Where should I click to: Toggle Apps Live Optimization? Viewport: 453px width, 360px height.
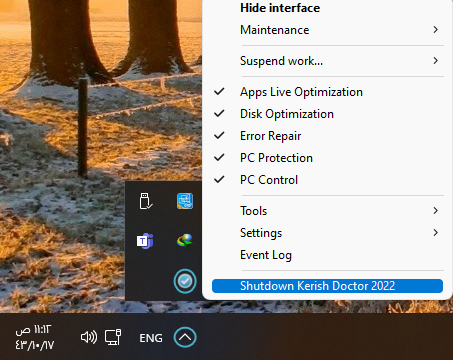tap(327, 92)
